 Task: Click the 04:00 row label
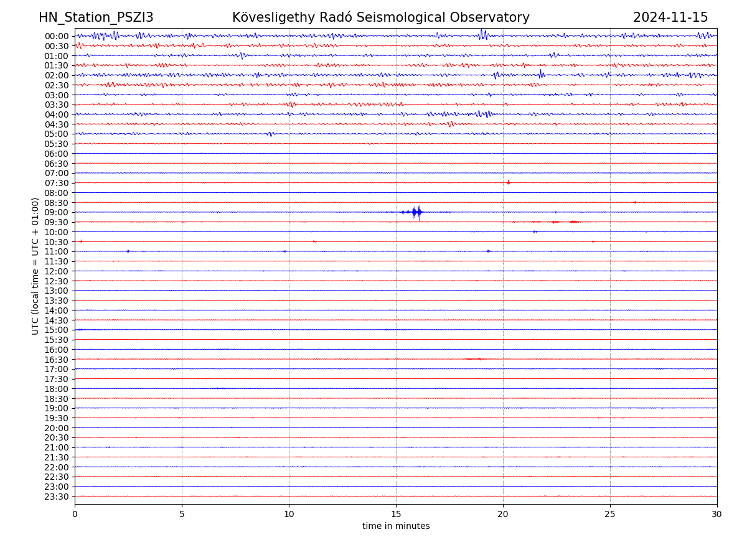pyautogui.click(x=56, y=114)
